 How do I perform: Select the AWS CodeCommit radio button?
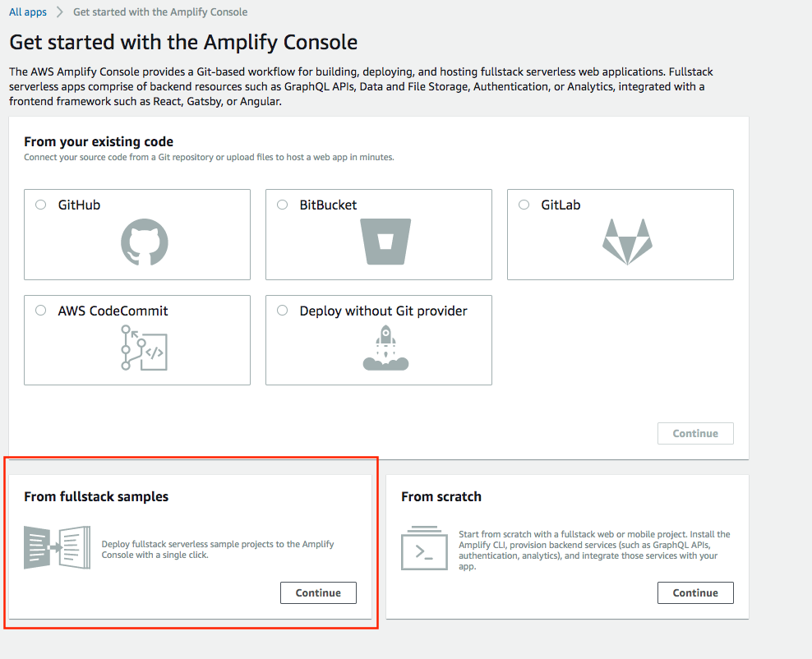(x=40, y=310)
